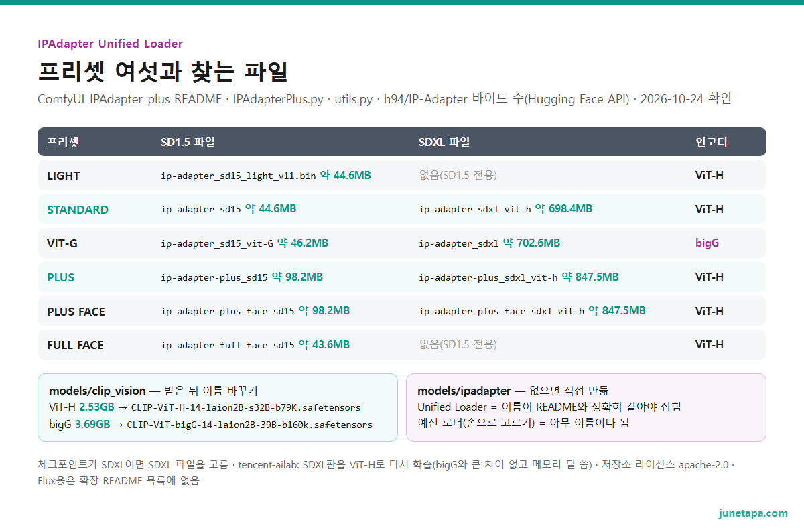Click '없음(SD1.5 전용)' in the LIGHT row
The image size is (804, 532).
tap(458, 176)
